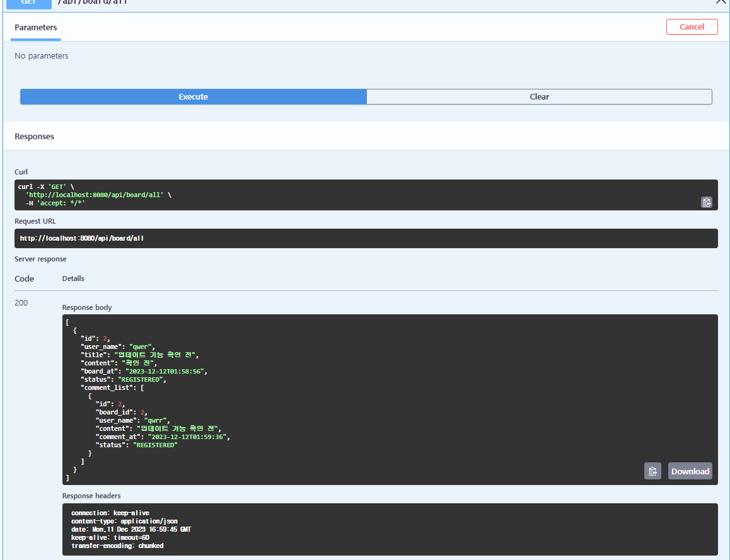Click the Response headers label
Screen dimensions: 730x560
pyautogui.click(x=91, y=496)
